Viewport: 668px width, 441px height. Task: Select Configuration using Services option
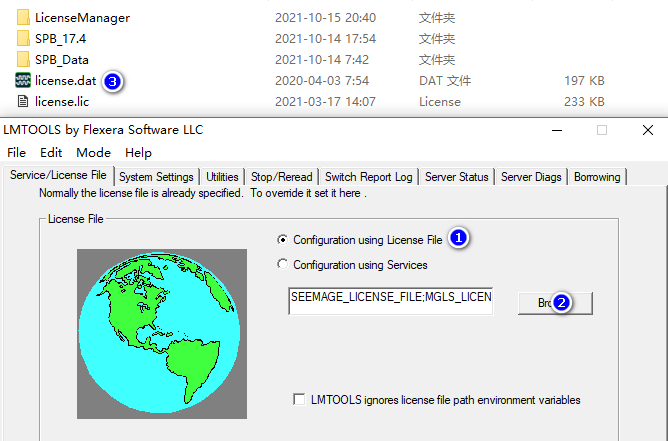coord(282,265)
